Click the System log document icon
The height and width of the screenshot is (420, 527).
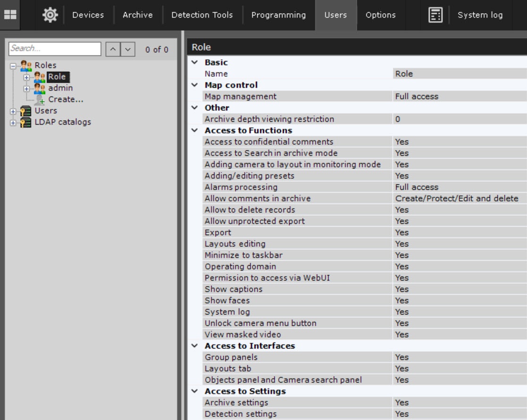pyautogui.click(x=435, y=15)
